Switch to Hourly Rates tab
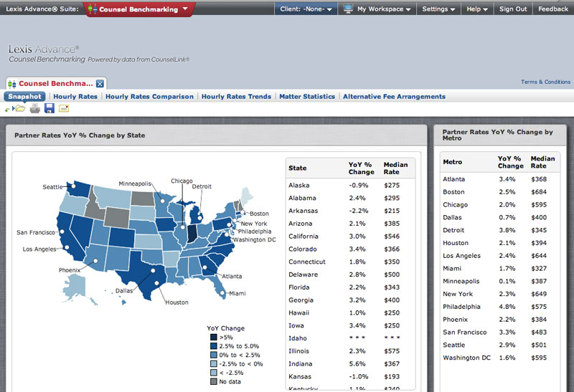This screenshot has width=574, height=392. coord(75,97)
